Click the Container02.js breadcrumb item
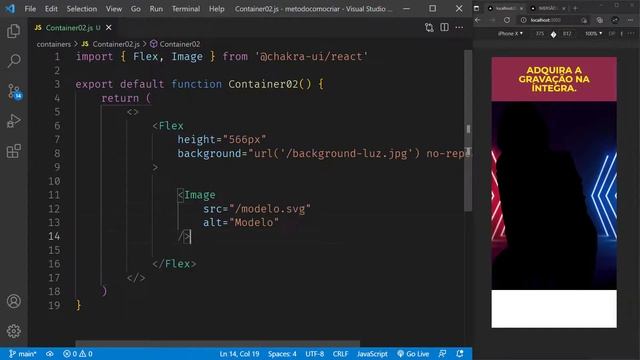The image size is (640, 360). [x=111, y=44]
